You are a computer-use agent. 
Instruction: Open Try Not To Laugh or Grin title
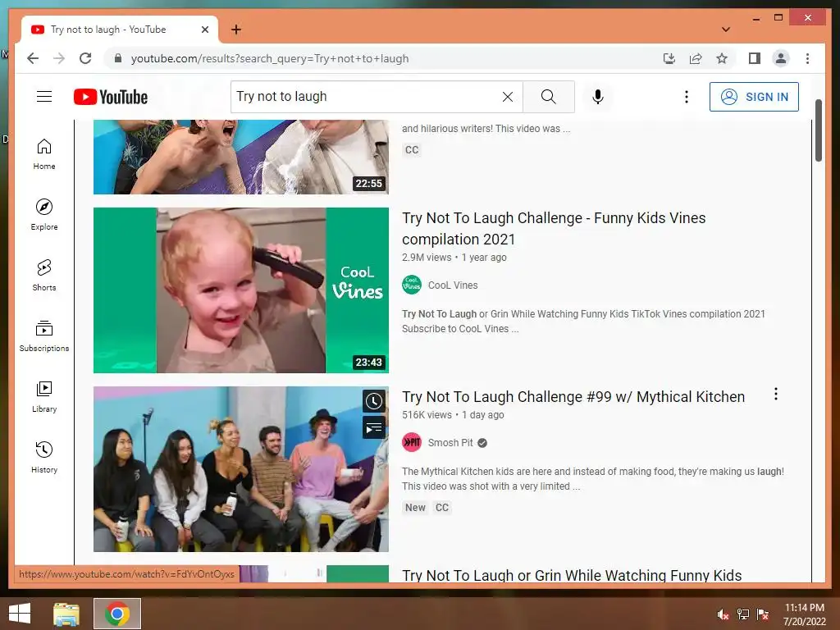coord(572,575)
